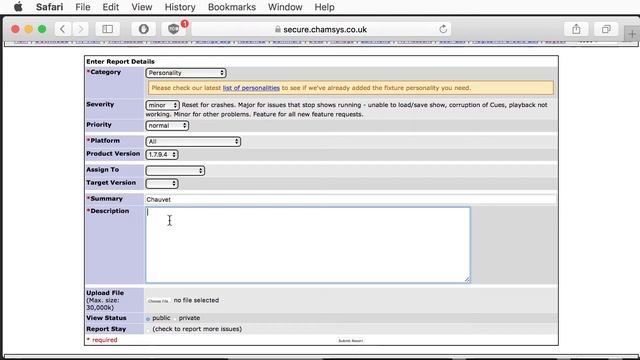Open the Category dropdown showing Personality
The width and height of the screenshot is (640, 360).
(186, 73)
